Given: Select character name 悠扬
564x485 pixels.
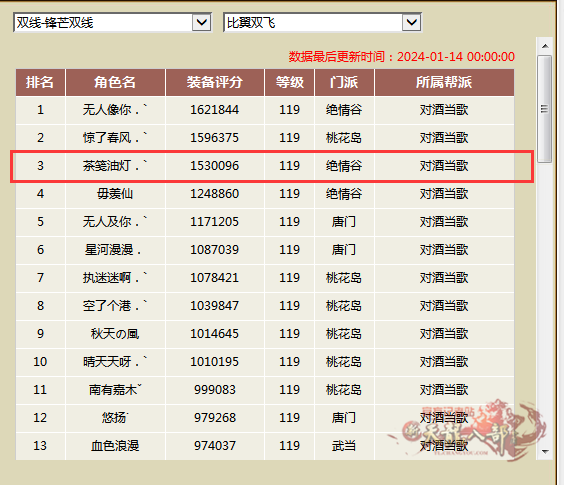Looking at the screenshot, I should pyautogui.click(x=115, y=418).
